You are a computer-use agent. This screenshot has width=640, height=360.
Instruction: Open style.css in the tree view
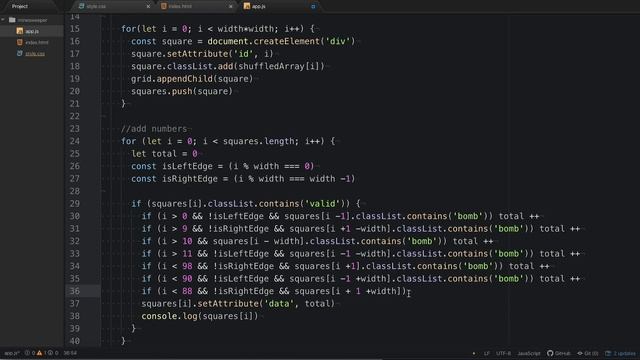click(x=35, y=53)
